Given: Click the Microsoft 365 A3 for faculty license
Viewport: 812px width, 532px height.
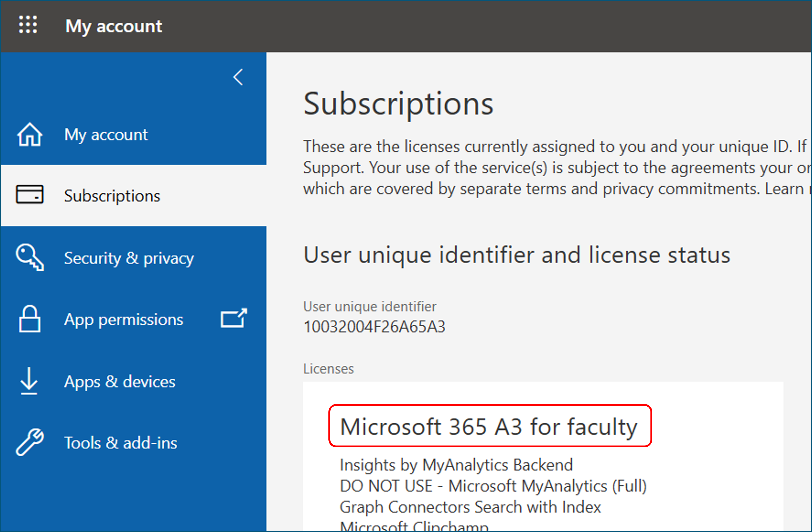Looking at the screenshot, I should (x=489, y=426).
